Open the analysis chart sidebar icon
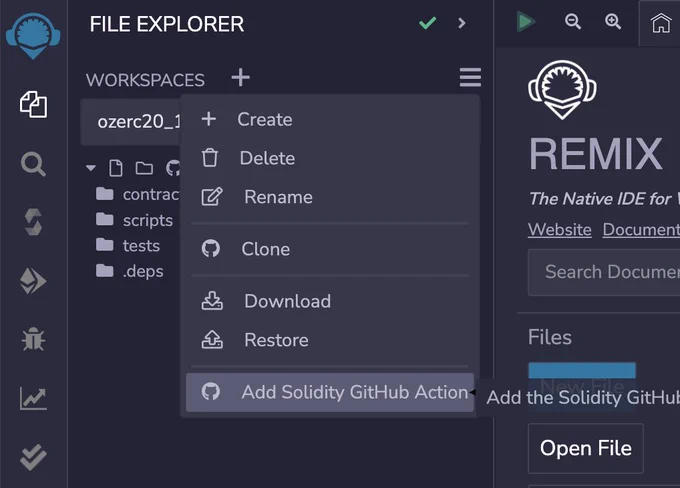Viewport: 680px width, 488px height. [33, 399]
